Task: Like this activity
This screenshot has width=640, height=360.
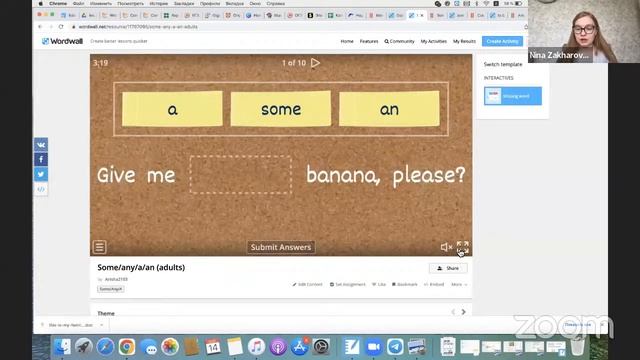Action: tap(379, 284)
